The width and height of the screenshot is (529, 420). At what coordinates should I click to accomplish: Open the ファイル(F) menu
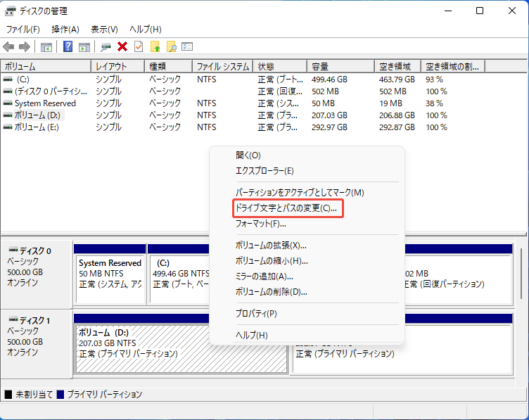point(23,30)
